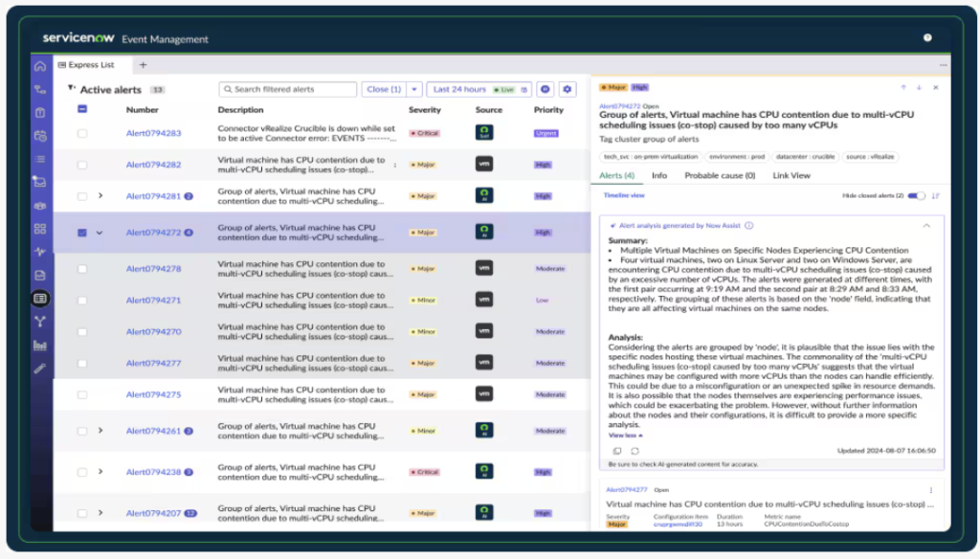Viewport: 980px width, 559px height.
Task: Click the pulse heartbeat icon in sidebar
Action: pos(40,252)
